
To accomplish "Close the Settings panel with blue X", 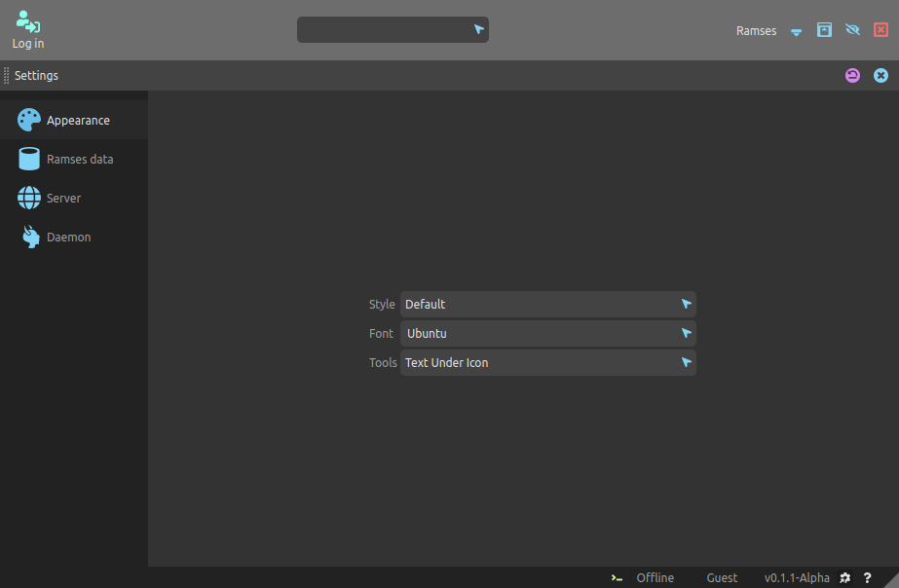I will pyautogui.click(x=880, y=76).
